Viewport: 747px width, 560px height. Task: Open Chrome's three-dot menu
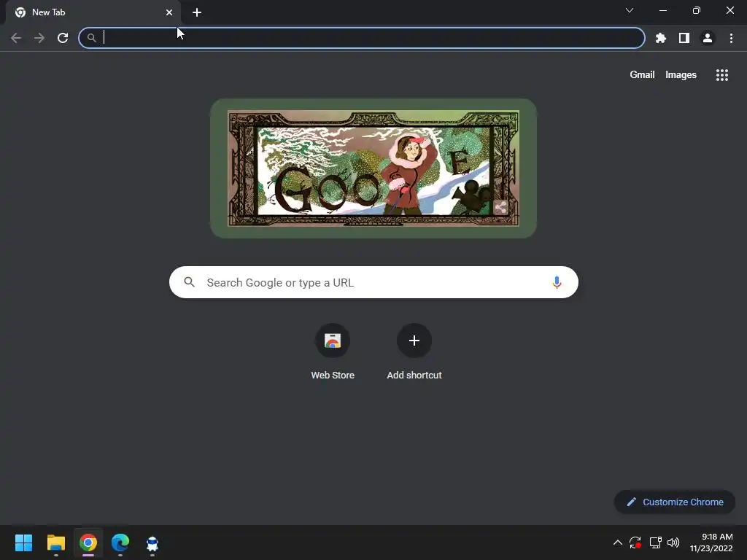pos(731,38)
